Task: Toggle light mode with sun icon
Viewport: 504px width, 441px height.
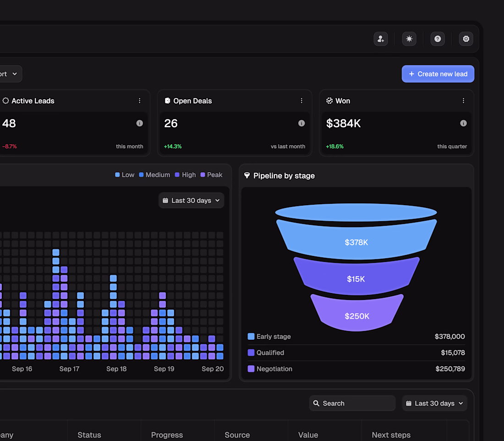Action: tap(409, 39)
